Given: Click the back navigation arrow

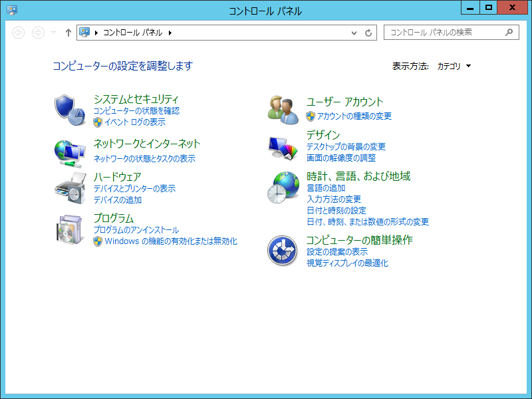Looking at the screenshot, I should pyautogui.click(x=19, y=33).
